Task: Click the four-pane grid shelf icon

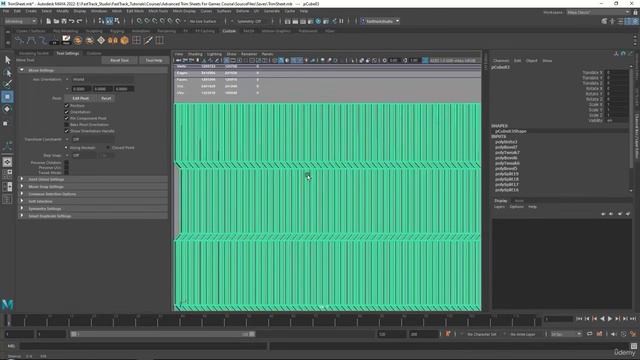Action: [x=136, y=40]
